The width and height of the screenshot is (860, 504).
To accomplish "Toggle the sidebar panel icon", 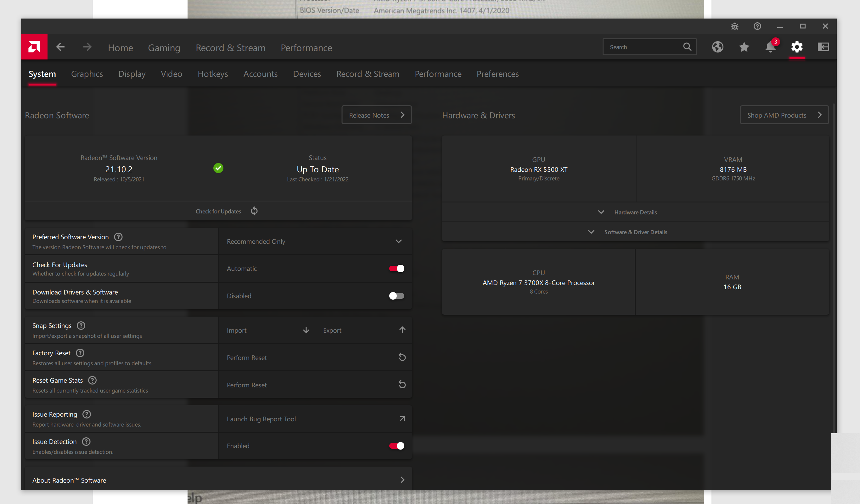I will 823,47.
